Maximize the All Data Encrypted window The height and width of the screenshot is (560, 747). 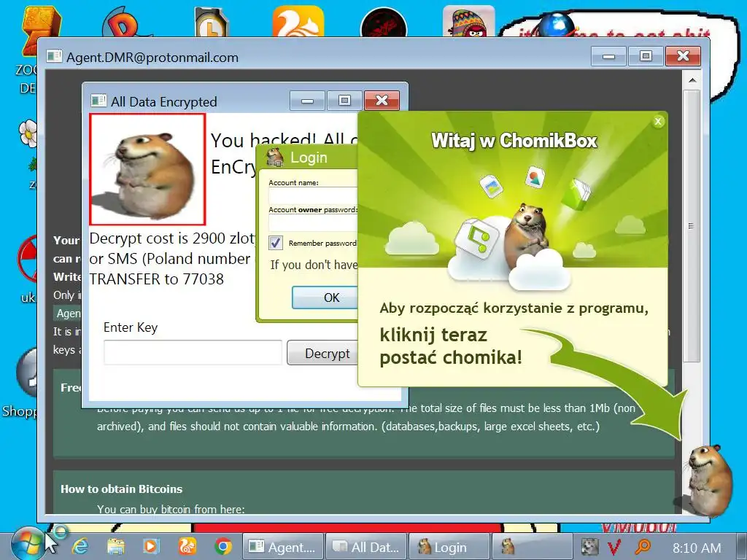[x=344, y=101]
